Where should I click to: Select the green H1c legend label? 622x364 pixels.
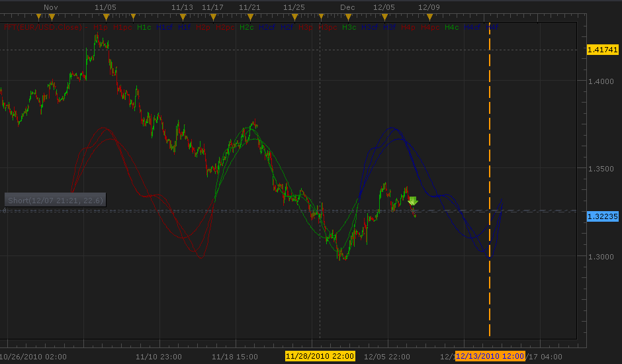coord(144,27)
